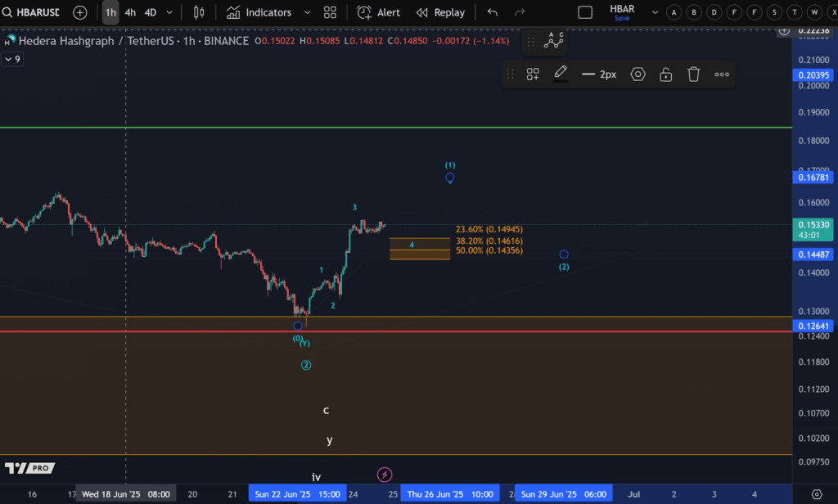Select the wave 4 target box
Image resolution: width=838 pixels, height=504 pixels.
(x=420, y=249)
